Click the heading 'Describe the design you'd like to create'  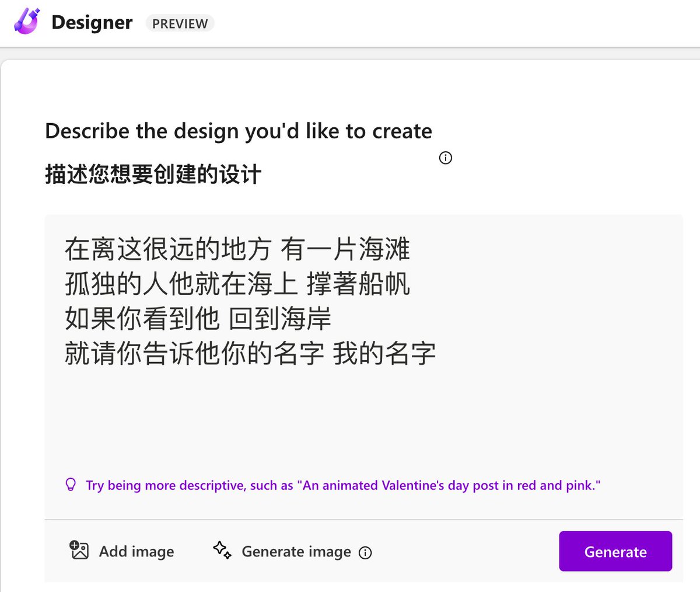click(239, 131)
